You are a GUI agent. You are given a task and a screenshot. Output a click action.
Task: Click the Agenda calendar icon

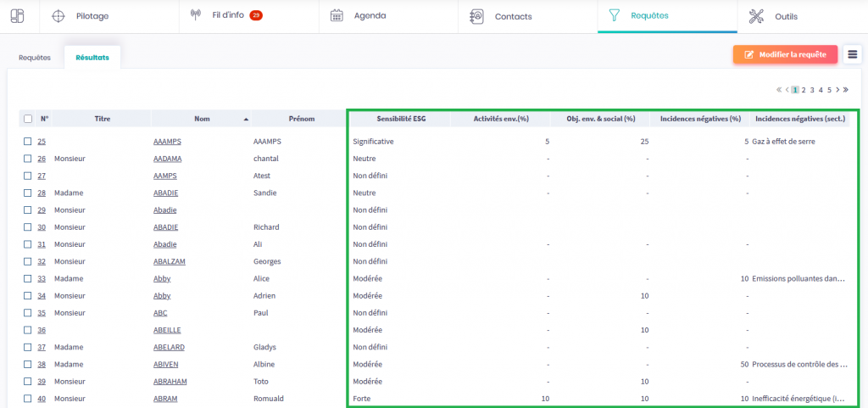[x=337, y=16]
